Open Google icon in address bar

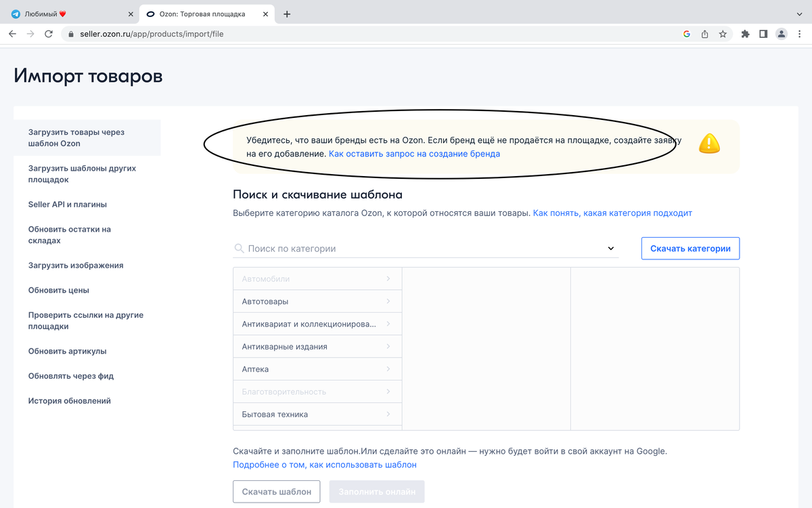(x=687, y=34)
